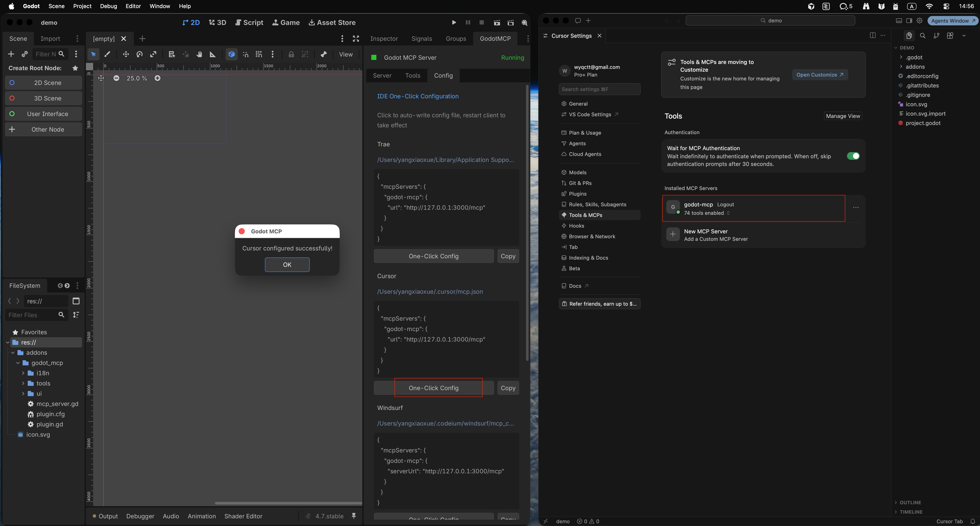Switch workspace to Script
980x526 pixels.
coord(249,23)
